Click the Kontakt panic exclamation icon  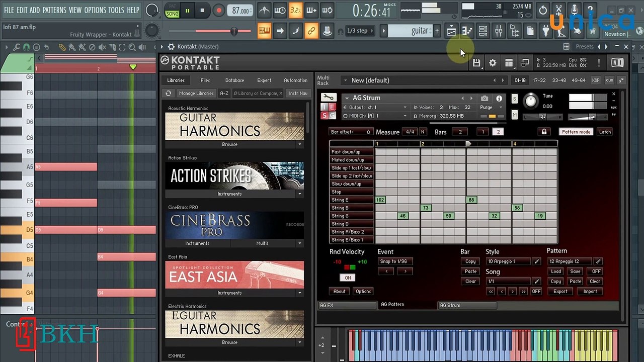coord(599,63)
